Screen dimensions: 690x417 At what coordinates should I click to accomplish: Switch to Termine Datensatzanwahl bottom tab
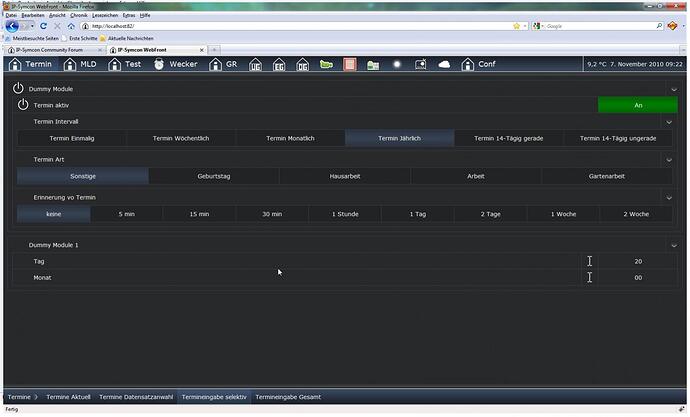[x=136, y=397]
